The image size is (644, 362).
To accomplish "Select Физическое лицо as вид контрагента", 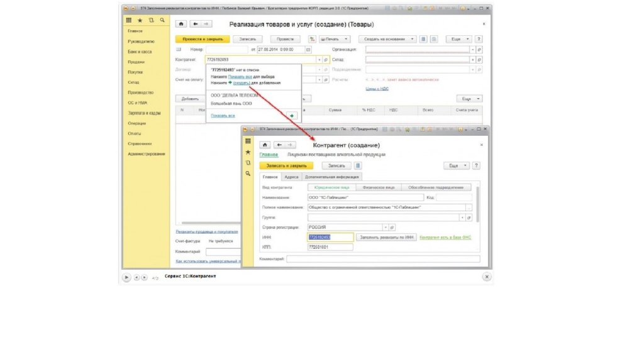I will (378, 187).
